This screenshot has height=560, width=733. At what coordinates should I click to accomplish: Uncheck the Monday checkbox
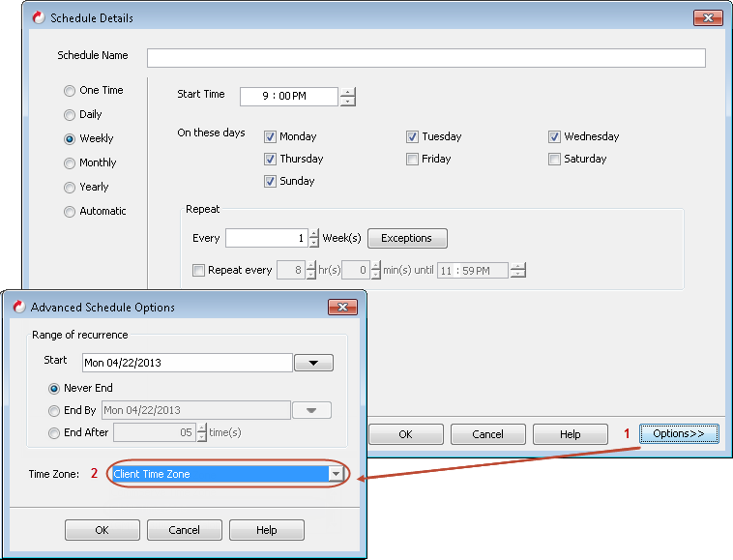click(271, 137)
